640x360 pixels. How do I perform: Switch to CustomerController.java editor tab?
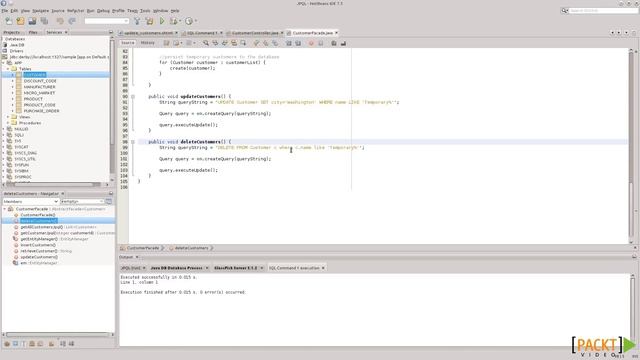pyautogui.click(x=255, y=33)
